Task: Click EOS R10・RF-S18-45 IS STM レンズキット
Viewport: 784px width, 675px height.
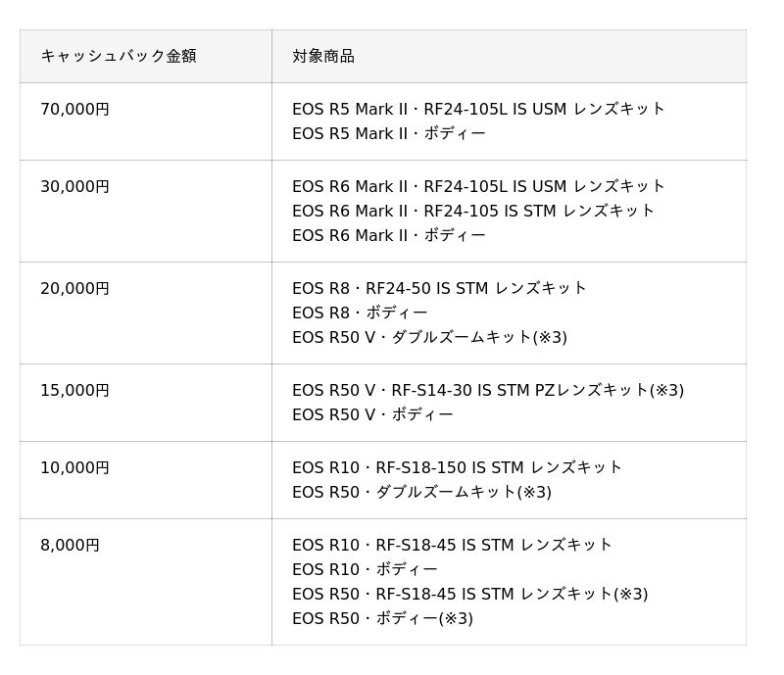Action: point(452,545)
